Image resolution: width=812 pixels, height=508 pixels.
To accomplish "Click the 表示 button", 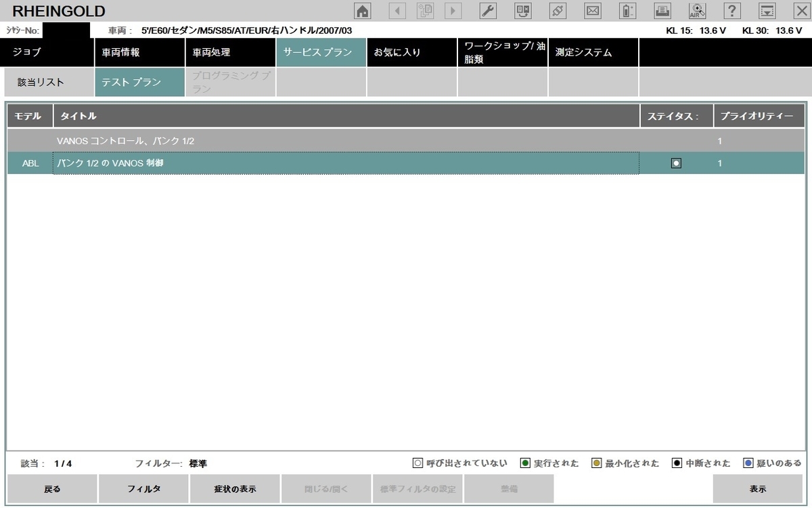I will [758, 488].
